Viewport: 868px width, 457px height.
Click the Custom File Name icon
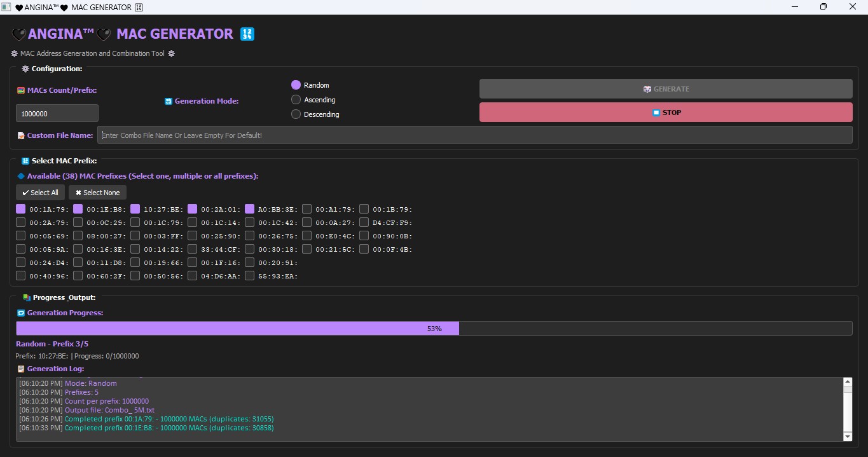pyautogui.click(x=21, y=135)
